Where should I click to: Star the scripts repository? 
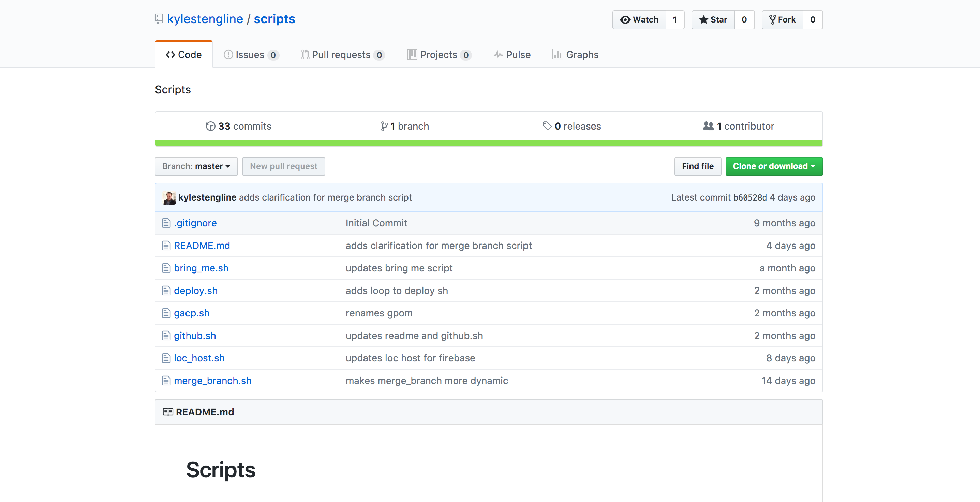coord(713,20)
